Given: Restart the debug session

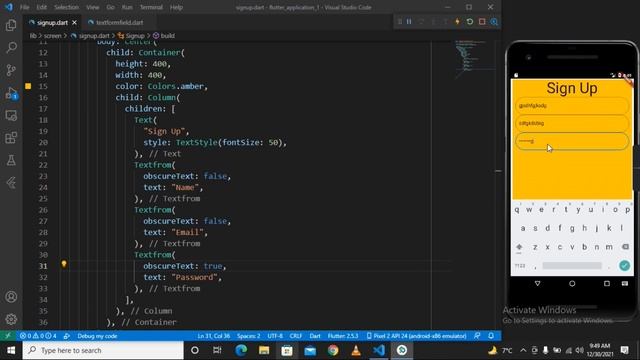Looking at the screenshot, I should [x=470, y=22].
